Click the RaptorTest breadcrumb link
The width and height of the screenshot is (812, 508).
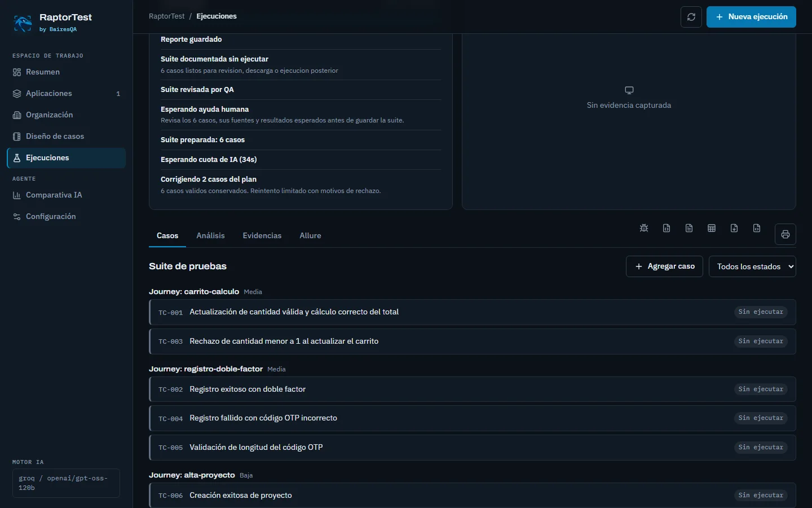pos(166,16)
